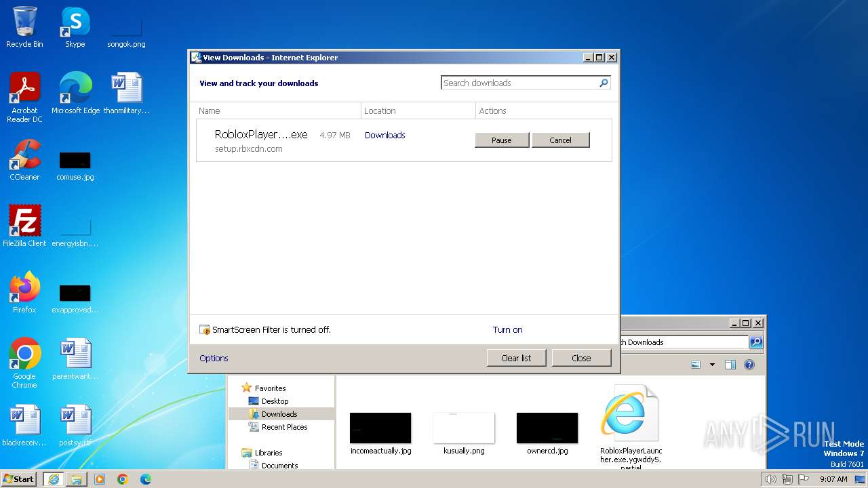Select the blackreceiv Word document

point(24,425)
